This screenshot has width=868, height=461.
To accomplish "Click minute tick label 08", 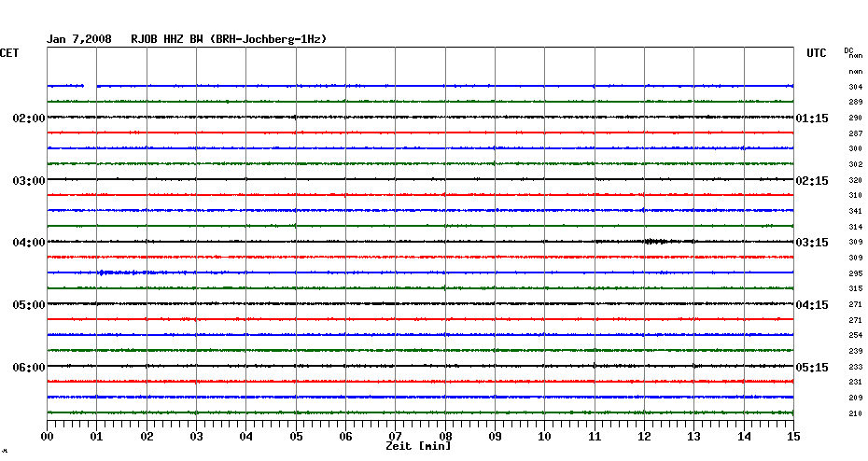I will (x=445, y=437).
